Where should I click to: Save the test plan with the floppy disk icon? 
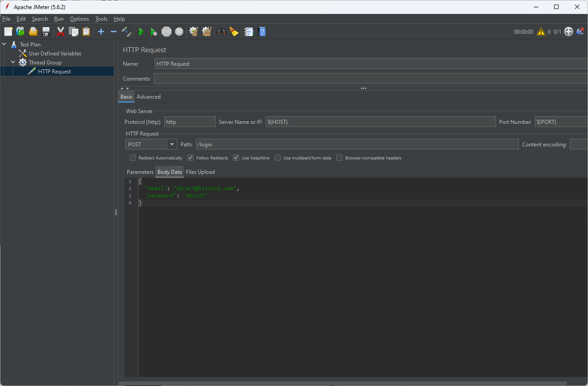(46, 32)
